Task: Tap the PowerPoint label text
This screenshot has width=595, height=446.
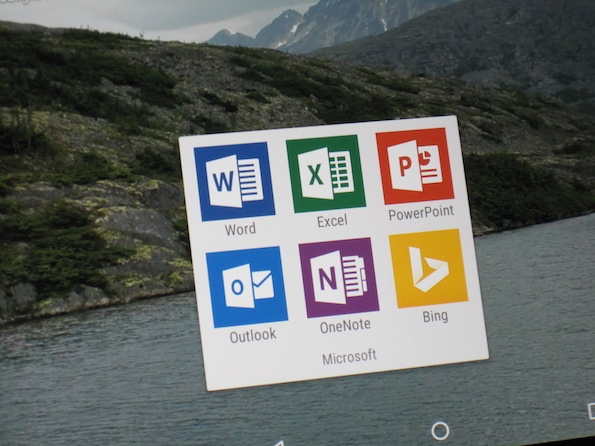Action: [421, 213]
